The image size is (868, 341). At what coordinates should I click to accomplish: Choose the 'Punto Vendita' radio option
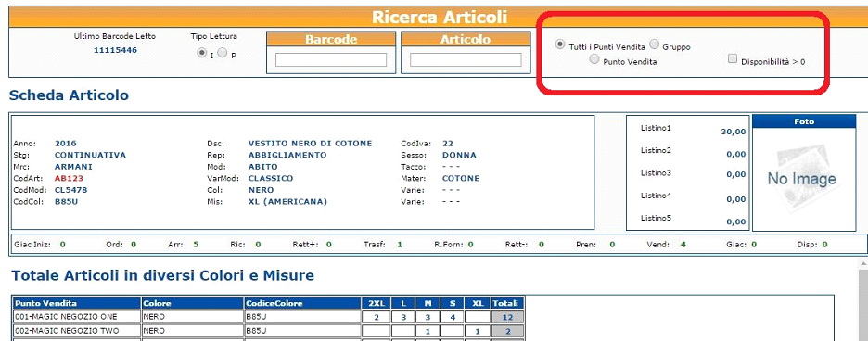[x=594, y=58]
